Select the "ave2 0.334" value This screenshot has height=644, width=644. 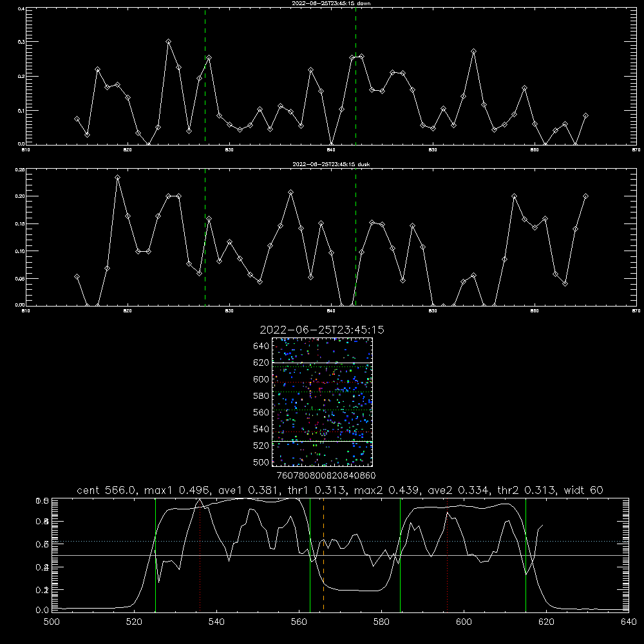(459, 490)
